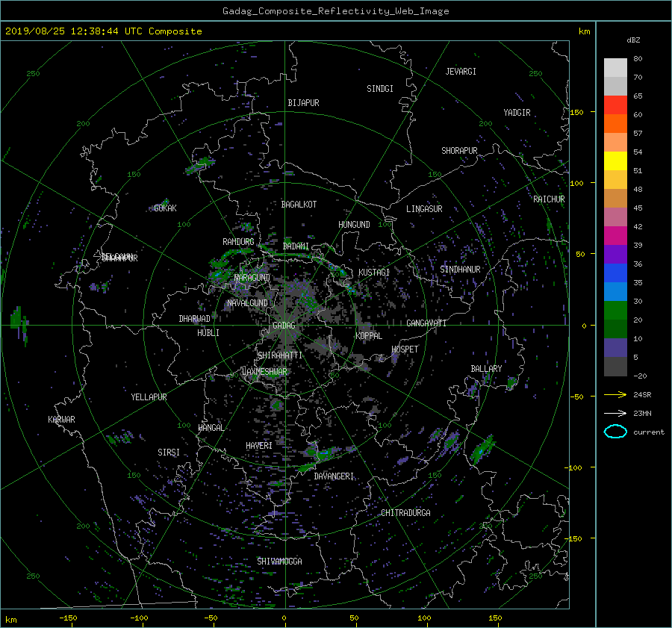Click the BALLARY city label
The height and width of the screenshot is (628, 672).
click(486, 369)
